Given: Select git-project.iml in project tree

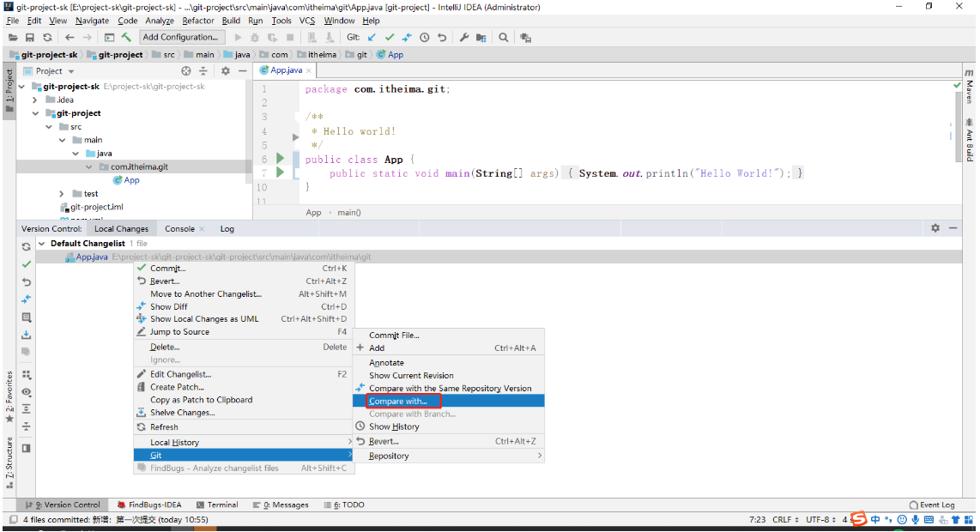Looking at the screenshot, I should click(x=91, y=207).
